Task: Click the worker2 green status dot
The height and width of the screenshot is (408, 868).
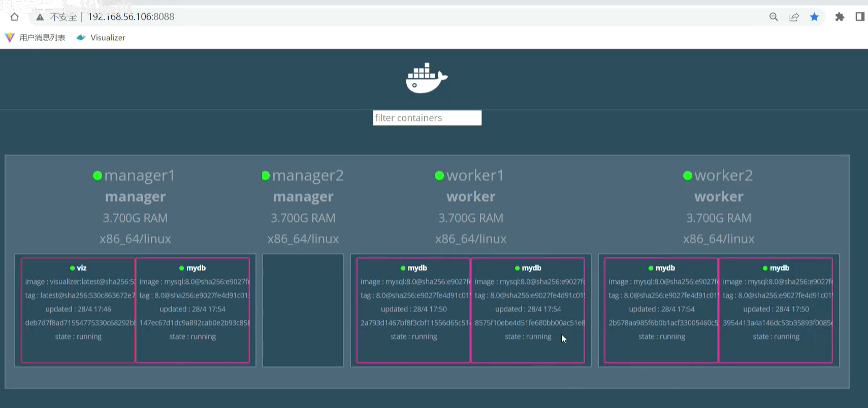Action: (x=688, y=176)
